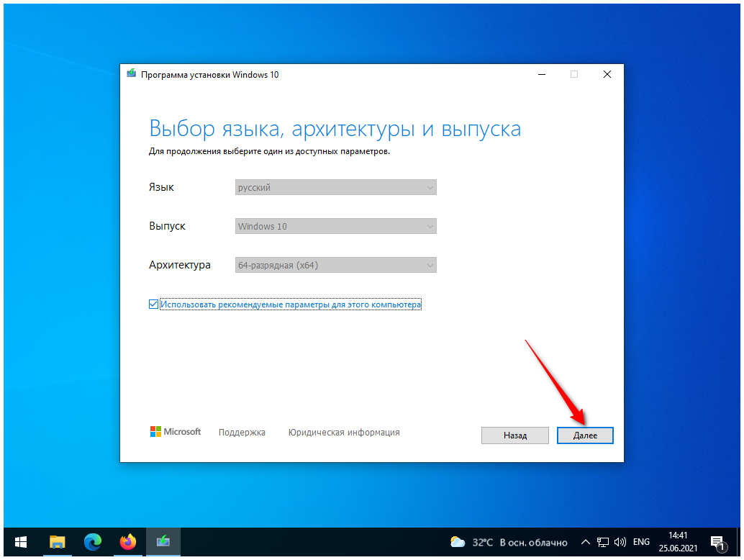
Task: Close the Windows 10 setup window
Action: click(607, 74)
